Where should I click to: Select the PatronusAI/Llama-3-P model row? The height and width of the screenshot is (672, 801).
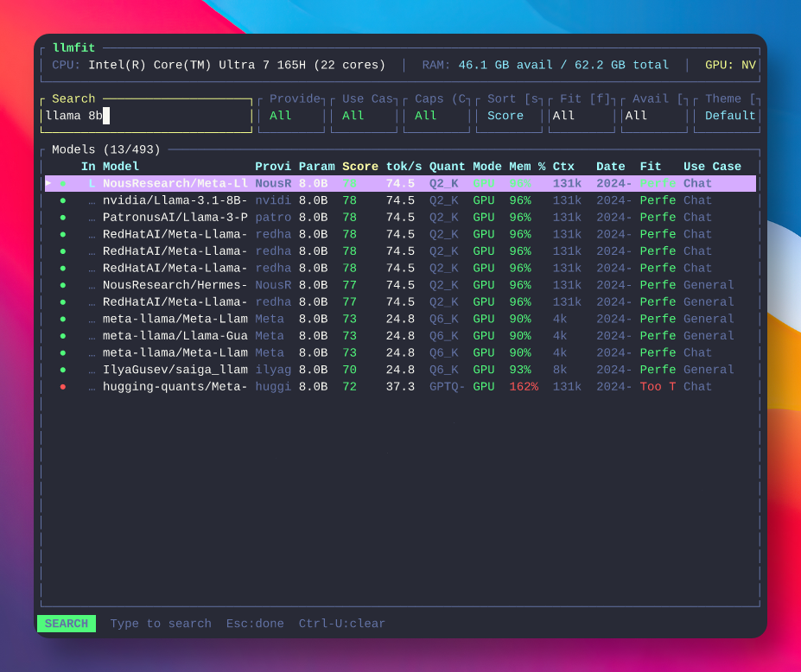pos(400,217)
